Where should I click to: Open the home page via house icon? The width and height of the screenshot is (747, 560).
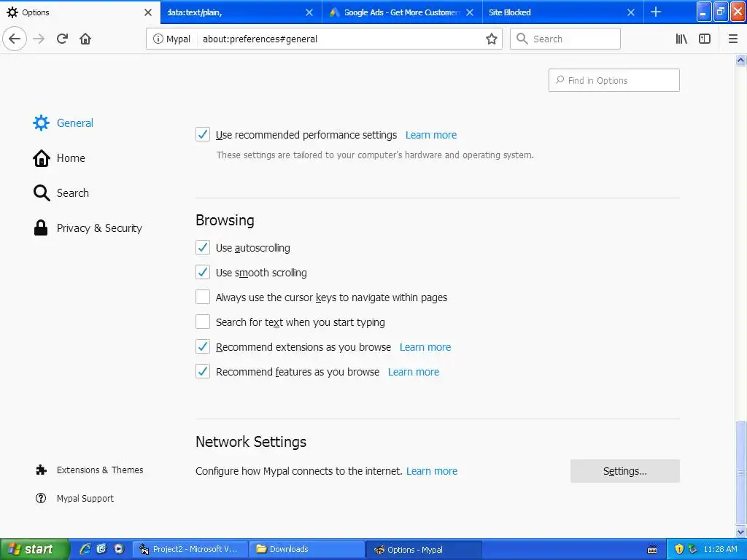click(85, 39)
